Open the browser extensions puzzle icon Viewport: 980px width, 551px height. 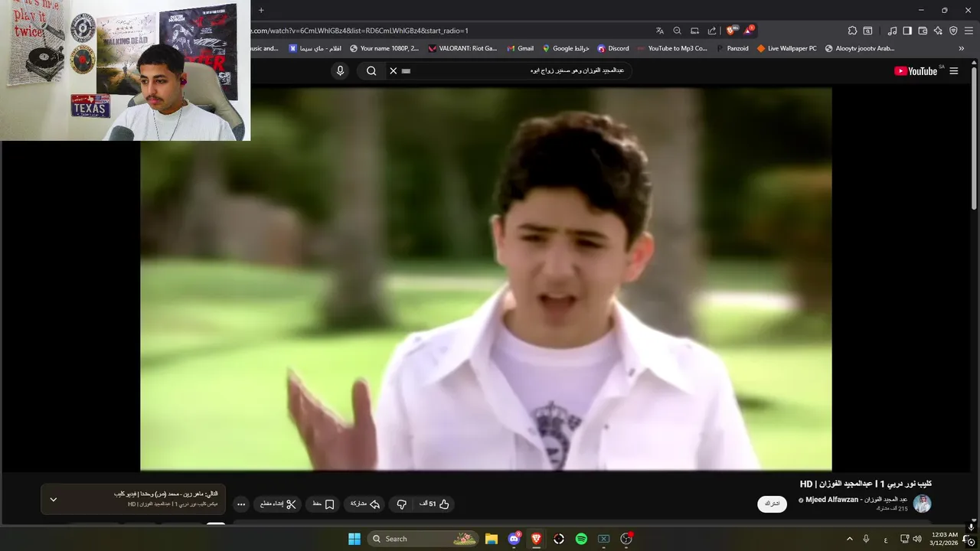(x=852, y=31)
